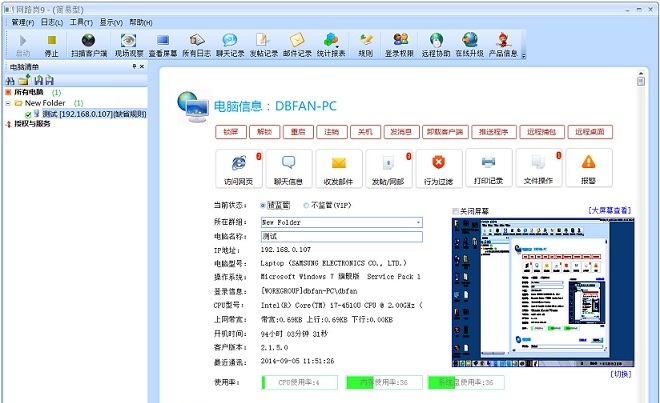Open 访问网页 web visits tile
The width and height of the screenshot is (660, 403).
point(238,168)
